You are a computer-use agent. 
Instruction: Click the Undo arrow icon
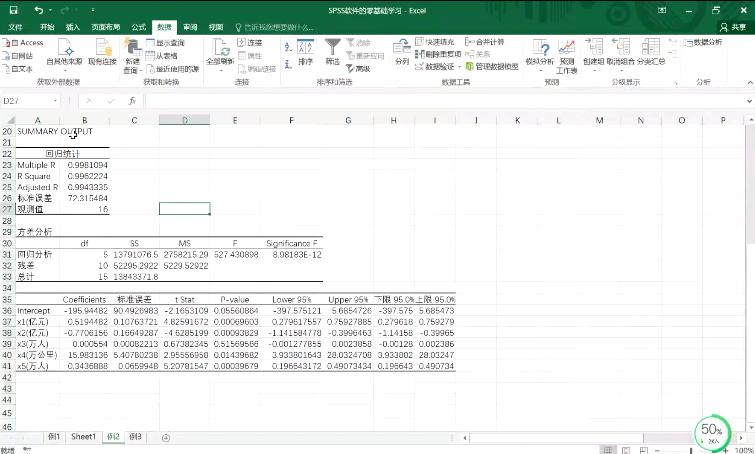[x=39, y=10]
